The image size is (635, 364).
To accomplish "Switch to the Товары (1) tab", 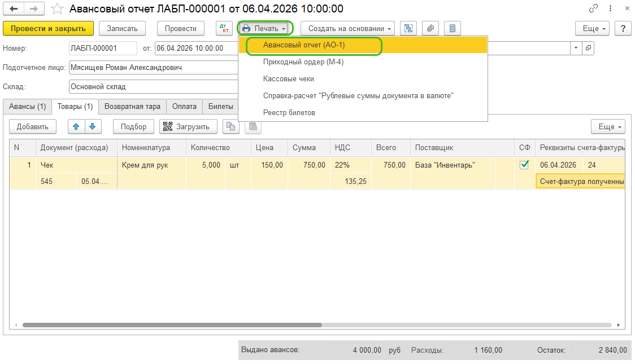I will [x=75, y=106].
